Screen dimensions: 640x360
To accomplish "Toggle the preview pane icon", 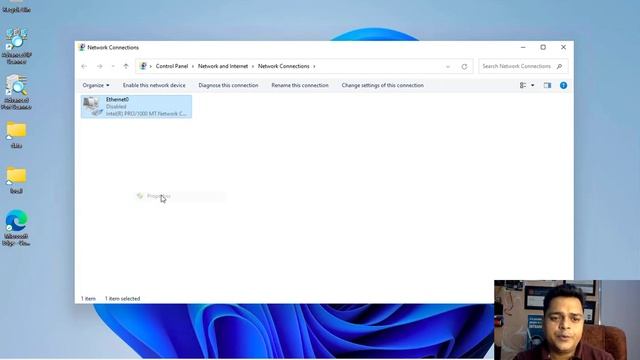I will click(x=547, y=85).
